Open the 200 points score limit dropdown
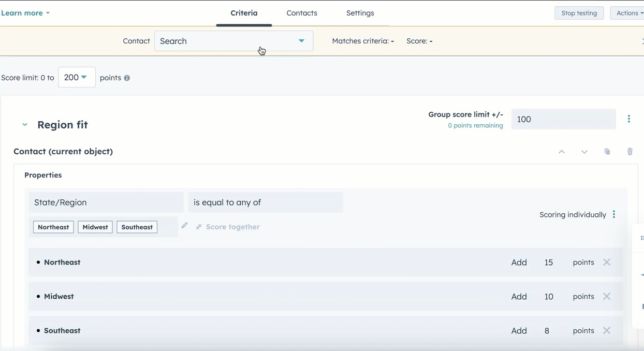The width and height of the screenshot is (644, 351). coord(77,77)
